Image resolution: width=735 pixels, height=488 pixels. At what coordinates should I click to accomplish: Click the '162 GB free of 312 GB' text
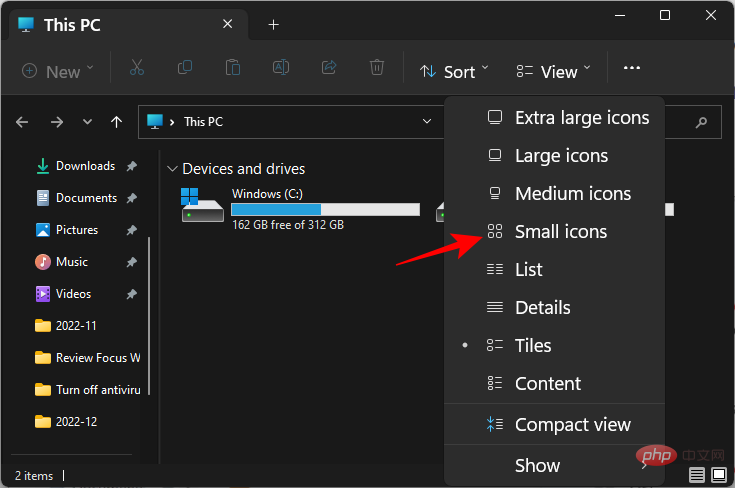tap(288, 225)
